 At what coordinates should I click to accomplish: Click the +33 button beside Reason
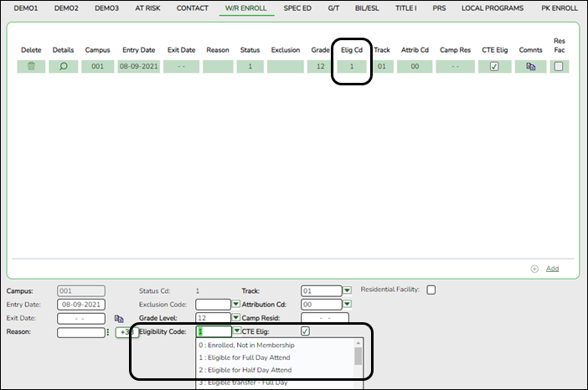click(126, 332)
